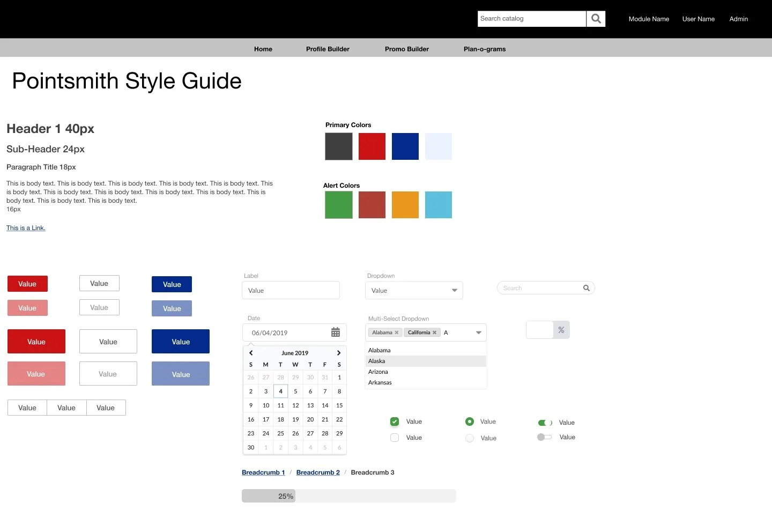Screen dimensions: 772x532
Task: Click the large red Value button
Action: [36, 342]
